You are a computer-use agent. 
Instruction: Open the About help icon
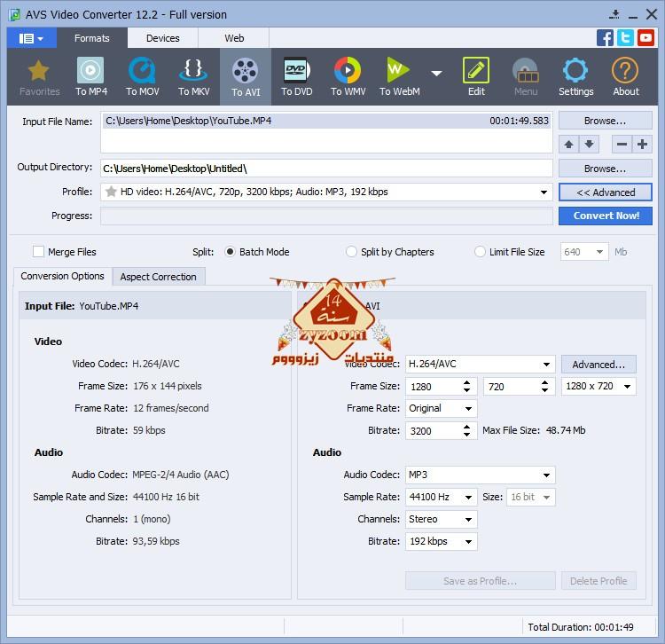point(625,77)
